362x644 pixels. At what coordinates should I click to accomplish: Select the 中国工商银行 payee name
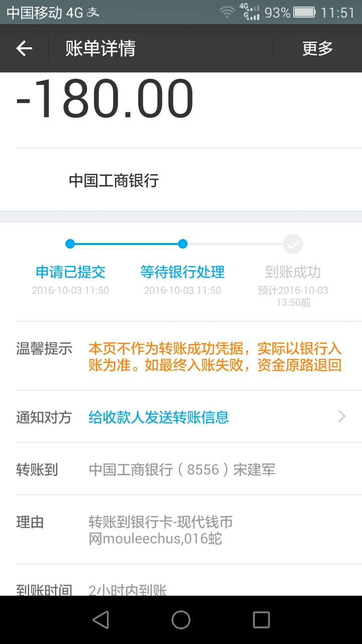(114, 181)
